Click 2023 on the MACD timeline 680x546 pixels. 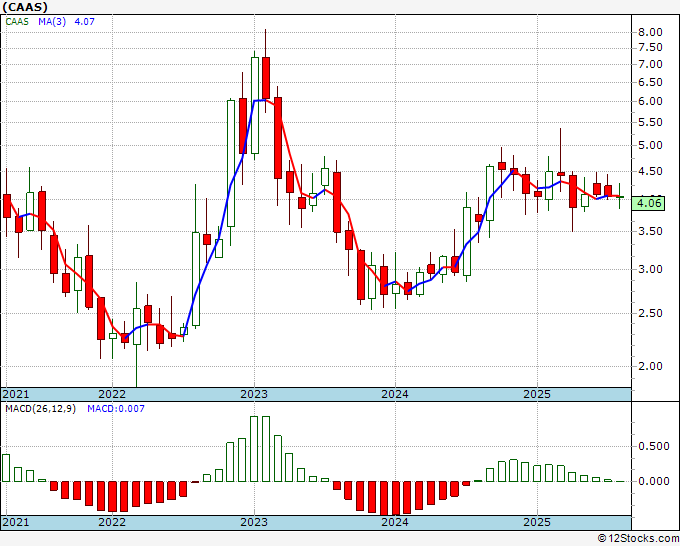(x=254, y=522)
